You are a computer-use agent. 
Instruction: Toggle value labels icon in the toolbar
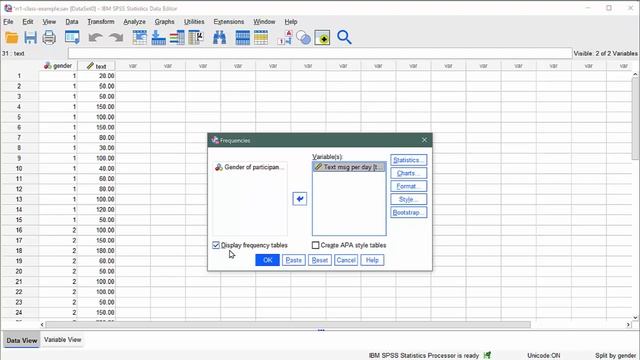284,38
